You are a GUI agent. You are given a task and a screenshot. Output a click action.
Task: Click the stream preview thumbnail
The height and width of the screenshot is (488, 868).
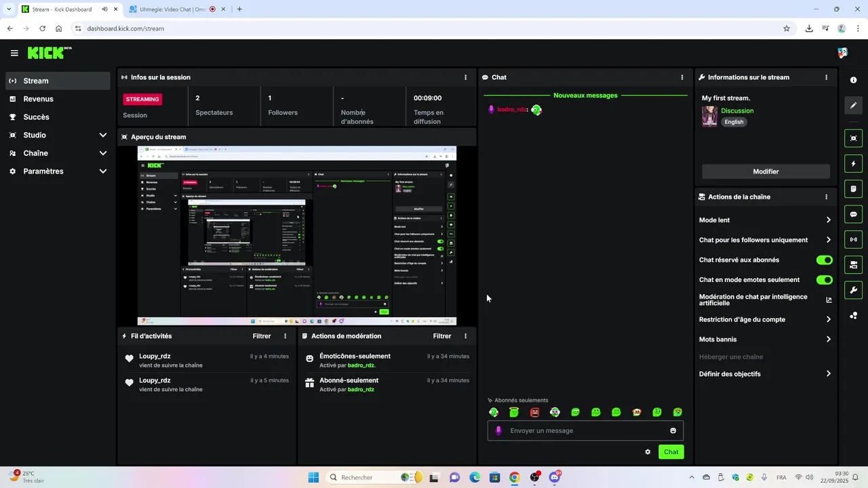click(x=296, y=236)
